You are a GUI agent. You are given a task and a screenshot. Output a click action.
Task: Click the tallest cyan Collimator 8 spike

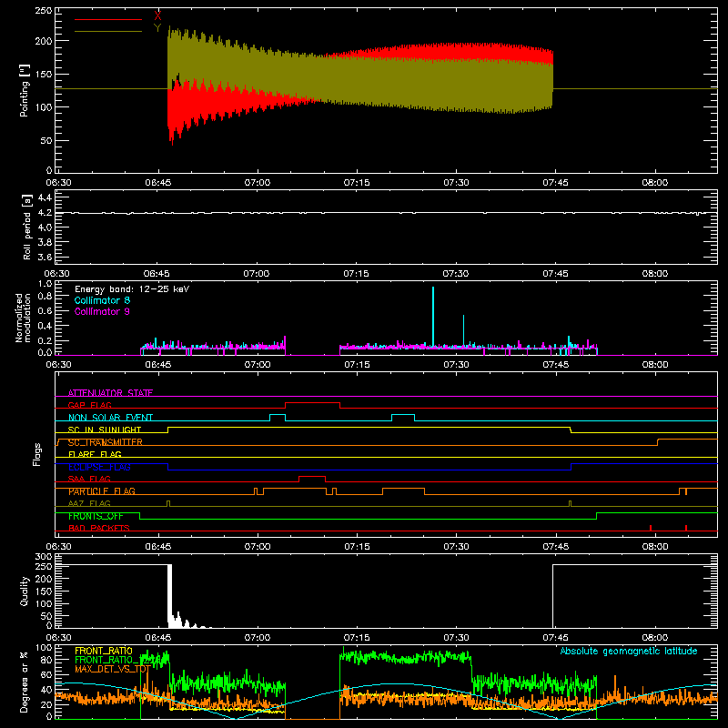pos(433,316)
